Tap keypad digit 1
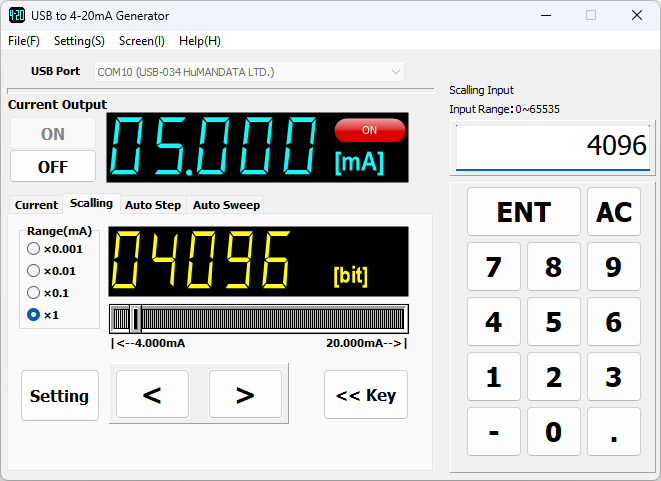 click(494, 376)
